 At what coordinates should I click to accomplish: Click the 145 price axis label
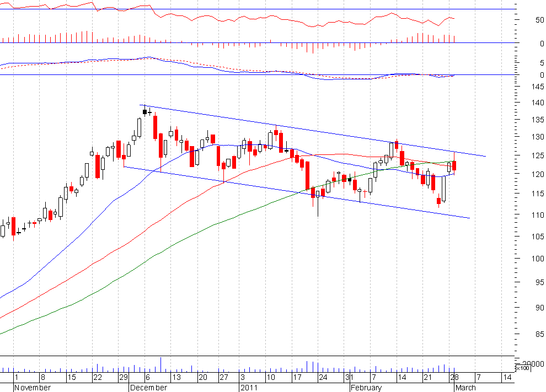click(x=538, y=87)
